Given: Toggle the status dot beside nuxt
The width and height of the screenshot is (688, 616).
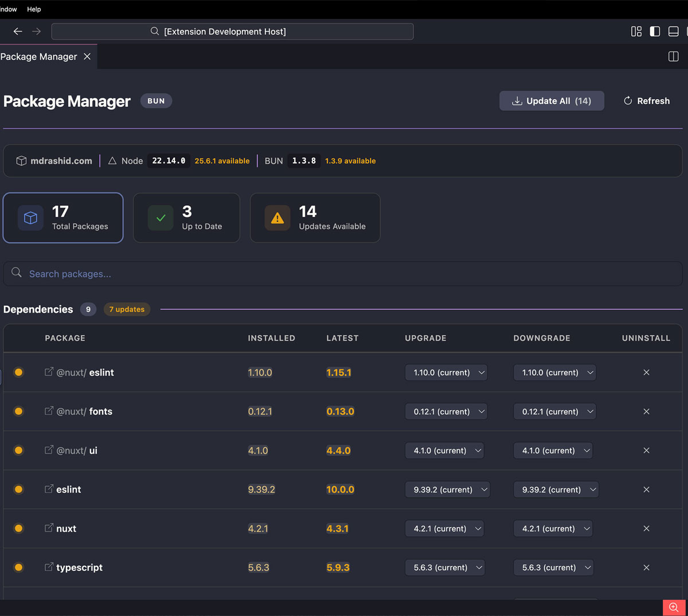Looking at the screenshot, I should point(18,528).
